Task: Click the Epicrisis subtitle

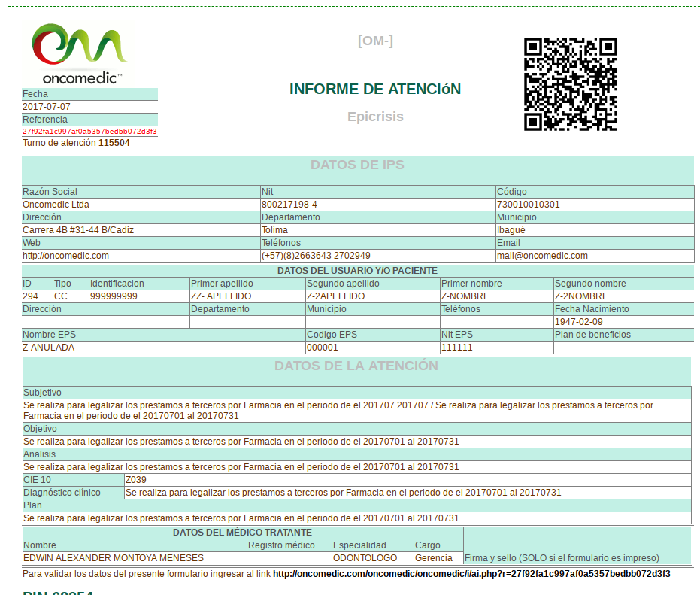Action: (375, 117)
